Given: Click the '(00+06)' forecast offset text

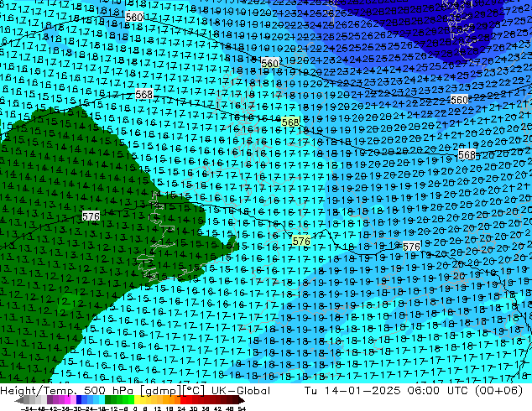Looking at the screenshot, I should tap(498, 391).
